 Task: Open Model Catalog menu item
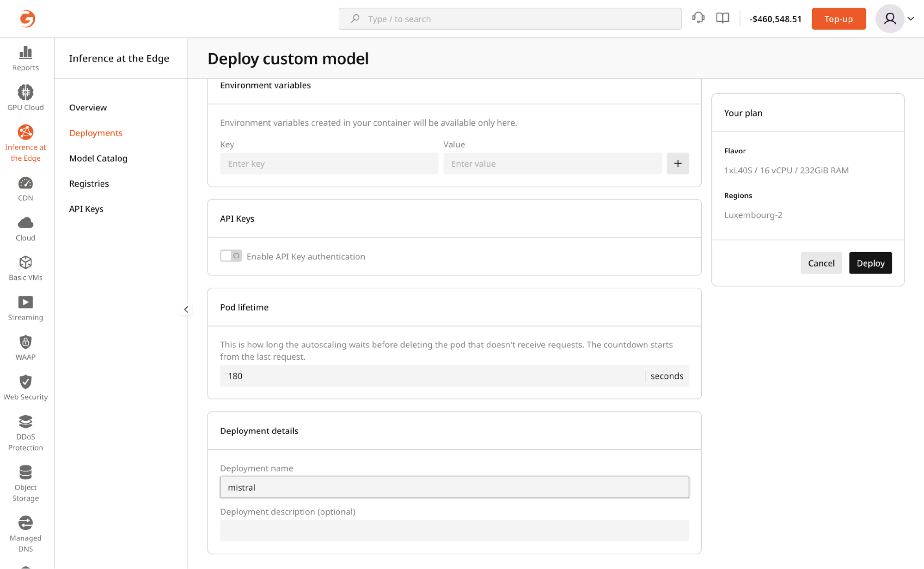pos(98,158)
